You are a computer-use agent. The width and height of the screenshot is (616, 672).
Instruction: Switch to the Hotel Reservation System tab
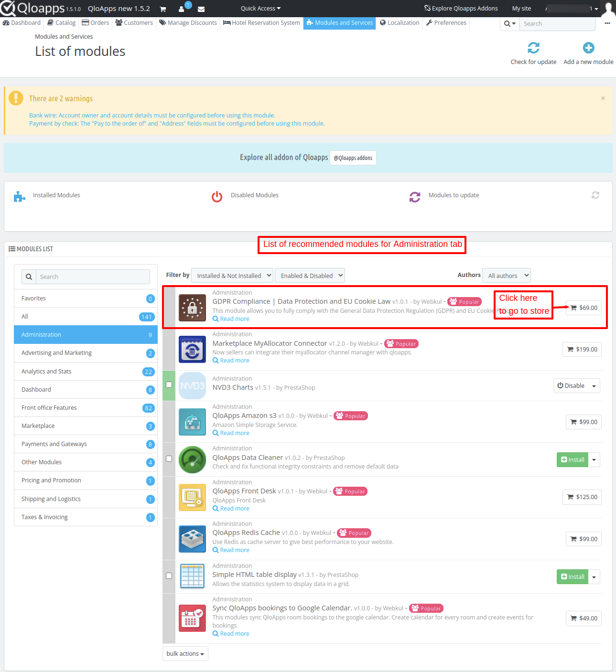(x=261, y=22)
